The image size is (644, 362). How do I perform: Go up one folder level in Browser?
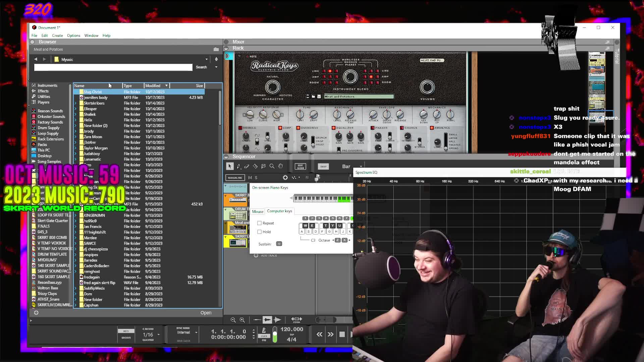[216, 59]
